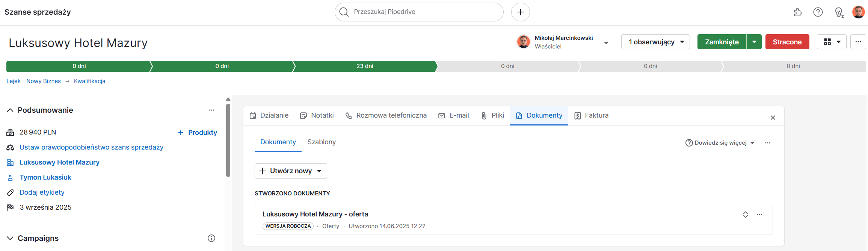This screenshot has width=868, height=251.
Task: Open deal more options ellipsis
Action: (x=858, y=42)
